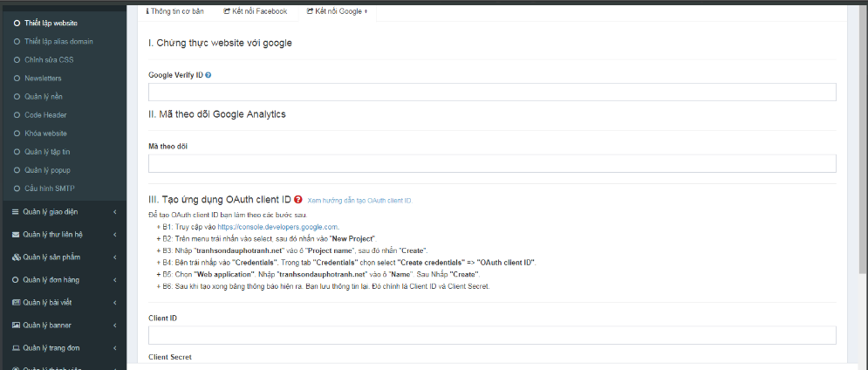This screenshot has width=868, height=370.
Task: Select the Kết nối Google + tab
Action: click(337, 11)
